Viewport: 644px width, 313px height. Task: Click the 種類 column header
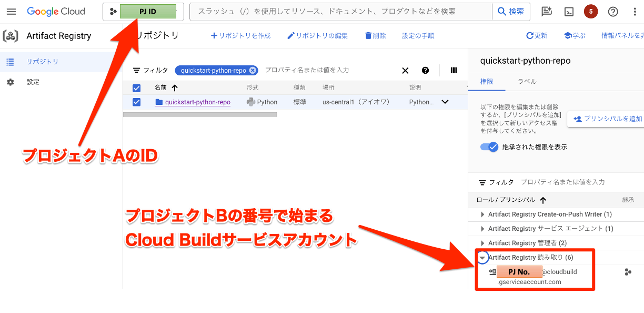(x=299, y=87)
